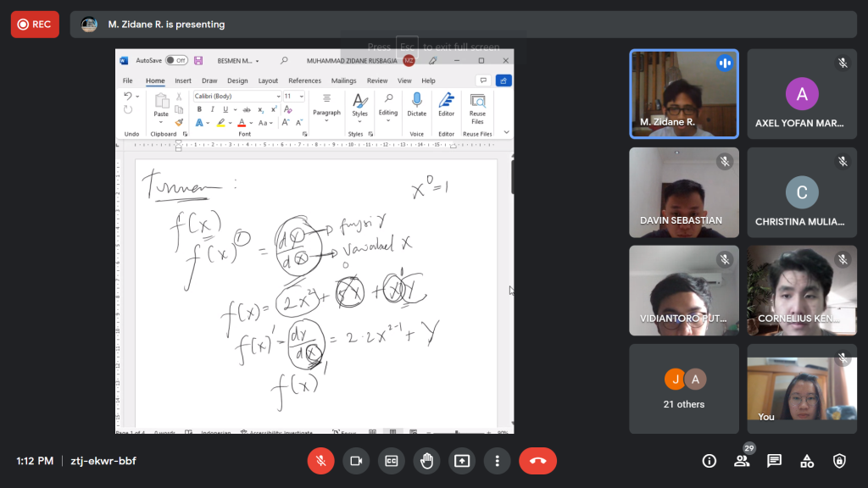This screenshot has width=868, height=488.
Task: Select the M. Zidane R. video tile
Action: pos(683,93)
